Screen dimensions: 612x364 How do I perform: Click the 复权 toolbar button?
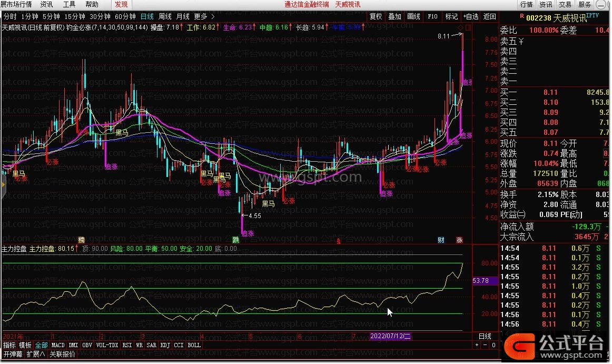coord(376,16)
